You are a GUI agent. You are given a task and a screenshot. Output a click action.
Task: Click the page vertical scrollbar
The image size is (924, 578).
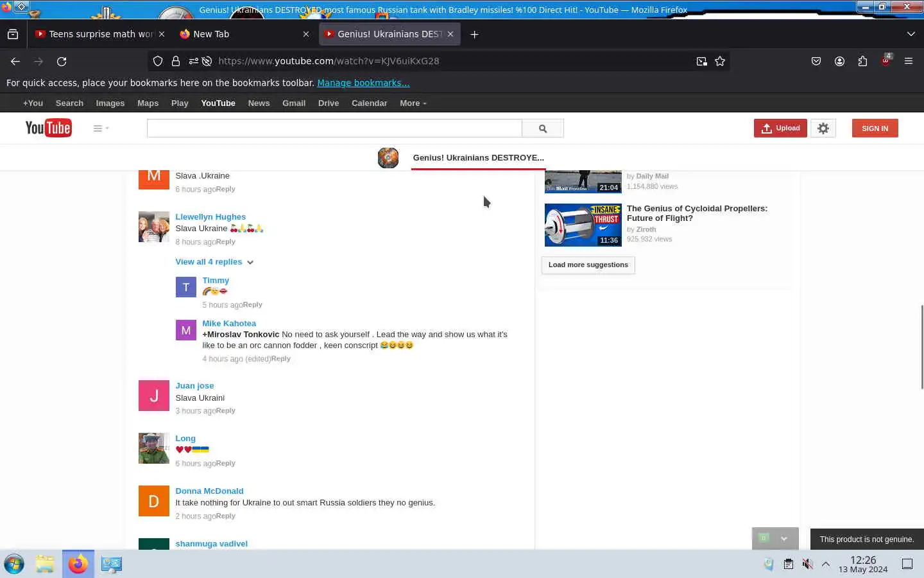point(922,347)
